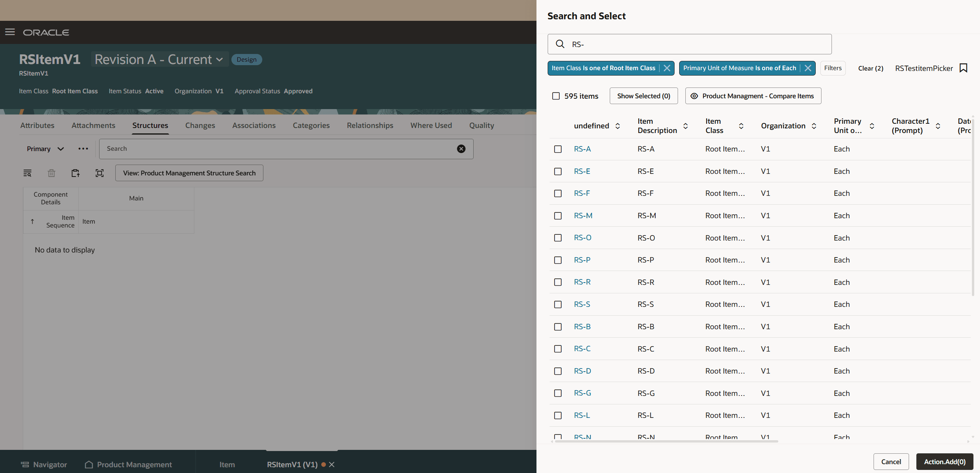The image size is (980, 473).
Task: Remove the Primary Unit of Measure filter chip
Action: click(x=808, y=68)
